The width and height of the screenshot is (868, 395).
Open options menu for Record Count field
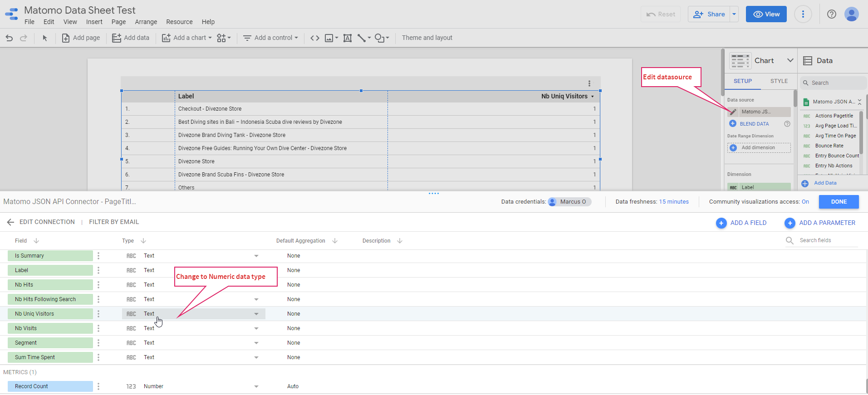(x=98, y=386)
